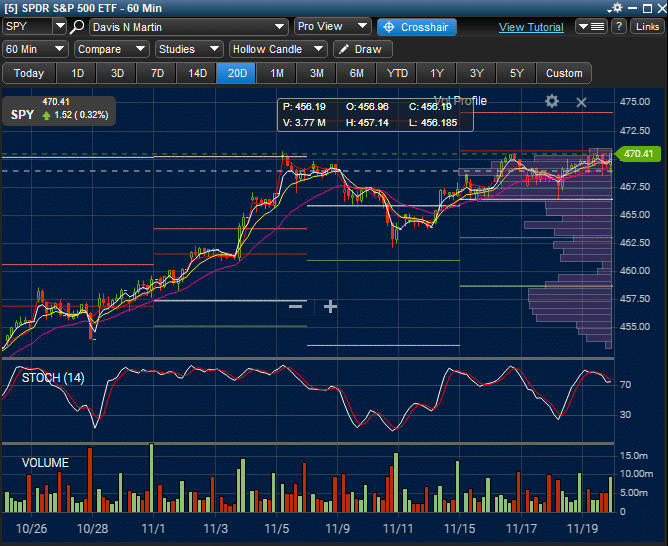Click the SPY quote badge
Viewport: 668px width, 546px height.
click(59, 111)
